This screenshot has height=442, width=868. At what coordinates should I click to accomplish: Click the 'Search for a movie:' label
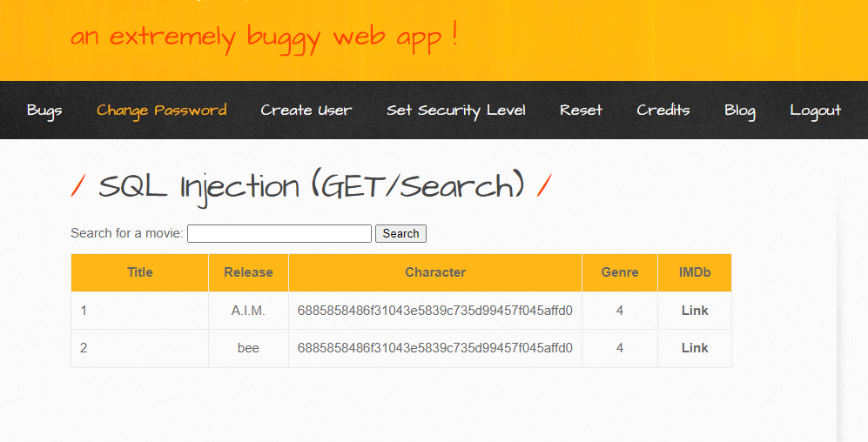127,233
